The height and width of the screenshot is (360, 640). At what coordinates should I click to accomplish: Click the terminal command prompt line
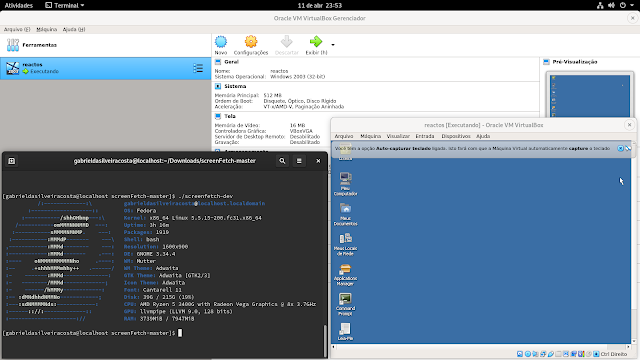(x=92, y=333)
